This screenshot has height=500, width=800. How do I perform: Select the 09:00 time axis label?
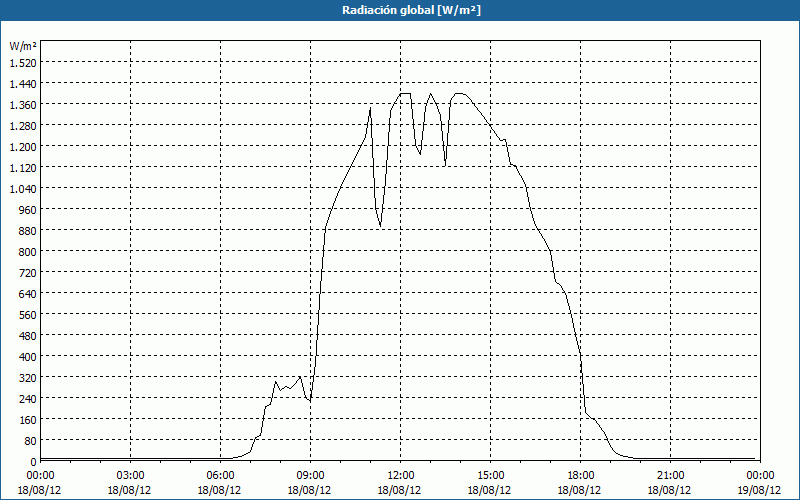(310, 476)
